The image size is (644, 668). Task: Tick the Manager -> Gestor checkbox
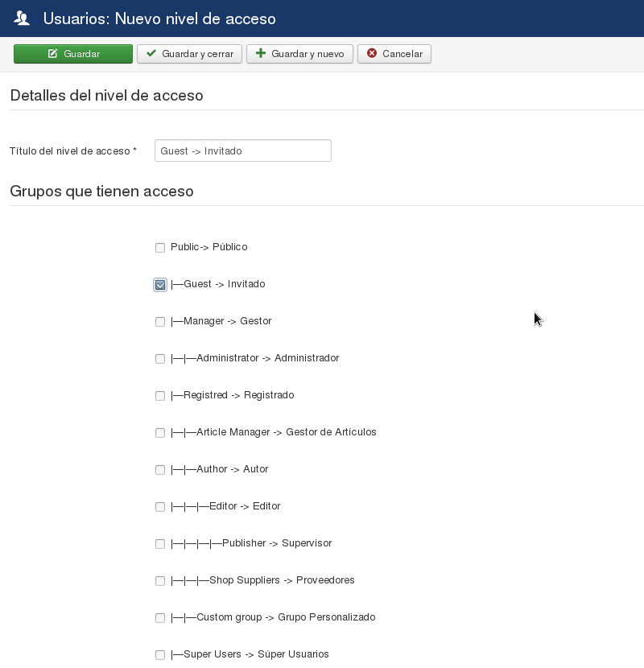(x=160, y=322)
